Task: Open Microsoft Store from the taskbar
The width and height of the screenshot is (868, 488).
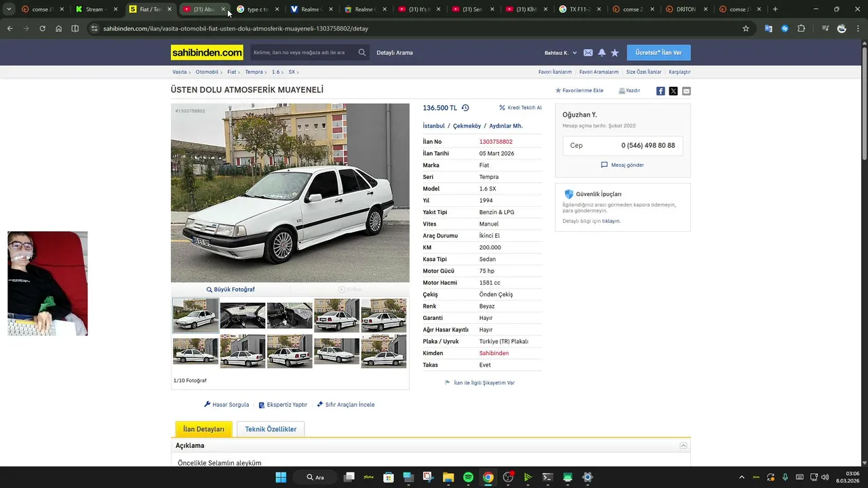Action: click(389, 477)
